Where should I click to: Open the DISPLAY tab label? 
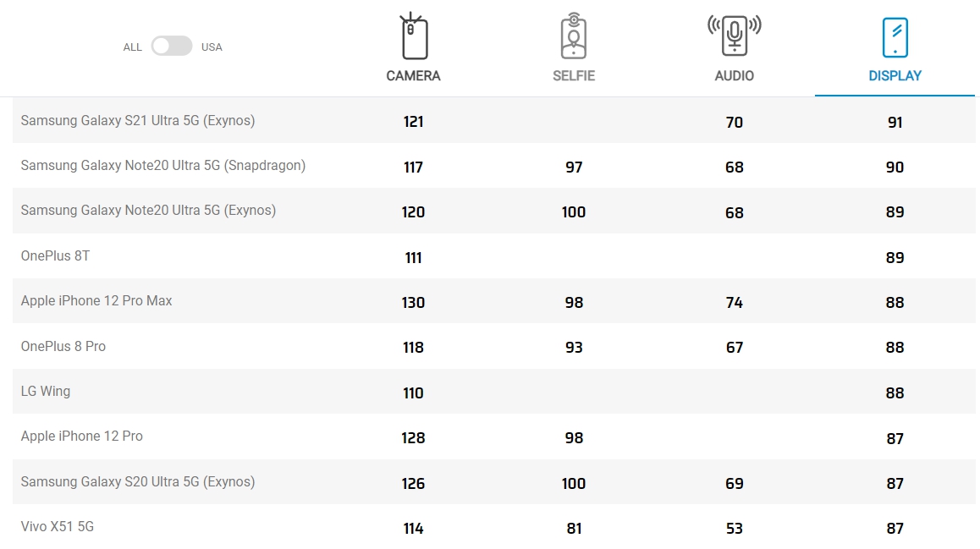(x=895, y=75)
